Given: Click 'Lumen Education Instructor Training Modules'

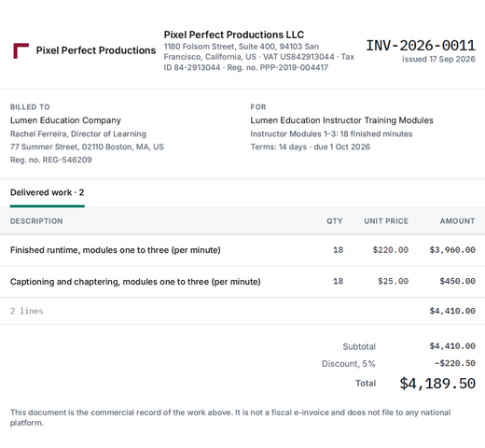Looking at the screenshot, I should 341,120.
